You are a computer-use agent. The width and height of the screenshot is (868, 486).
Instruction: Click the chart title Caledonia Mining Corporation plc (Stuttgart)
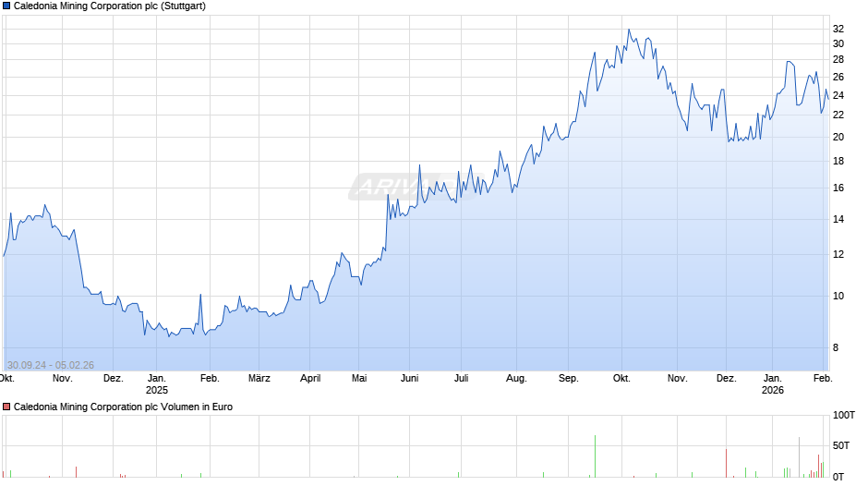point(110,6)
